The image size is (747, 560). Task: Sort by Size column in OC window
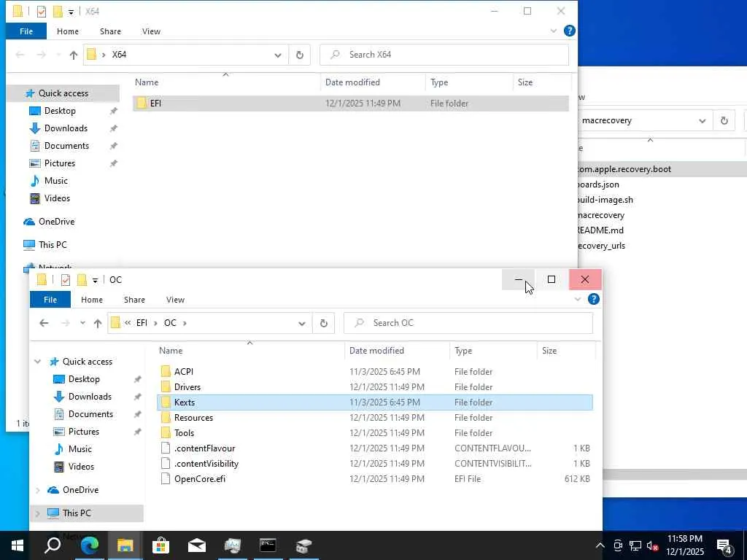click(565, 351)
